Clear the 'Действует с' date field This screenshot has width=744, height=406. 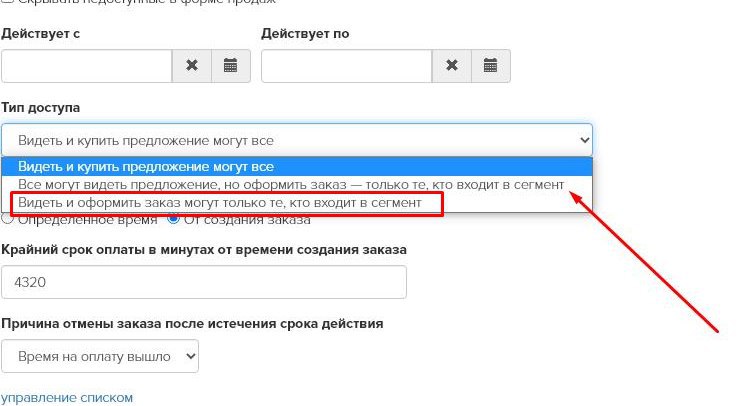coord(192,65)
